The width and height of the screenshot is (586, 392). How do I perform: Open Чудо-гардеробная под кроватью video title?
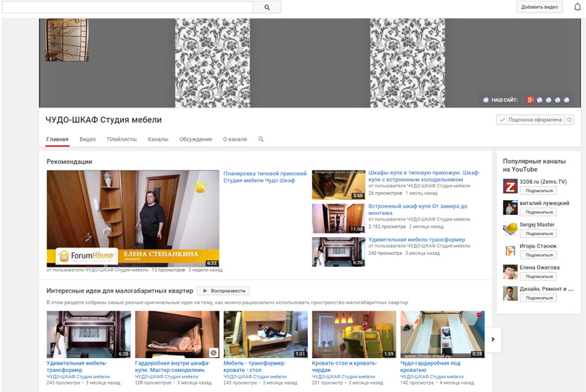(x=430, y=366)
